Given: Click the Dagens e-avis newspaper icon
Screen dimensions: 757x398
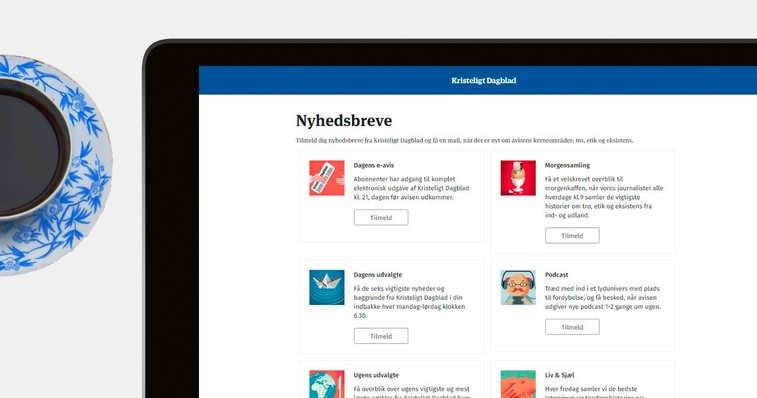Looking at the screenshot, I should [327, 178].
